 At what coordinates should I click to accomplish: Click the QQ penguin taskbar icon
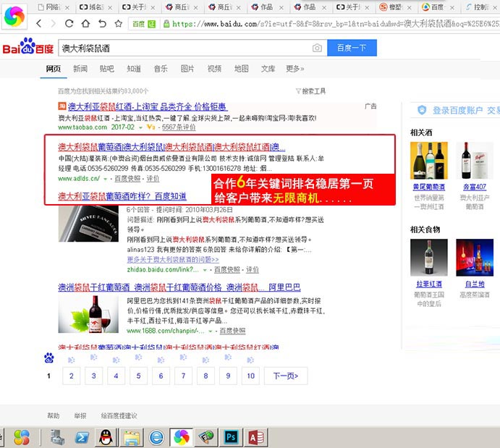pos(106,437)
